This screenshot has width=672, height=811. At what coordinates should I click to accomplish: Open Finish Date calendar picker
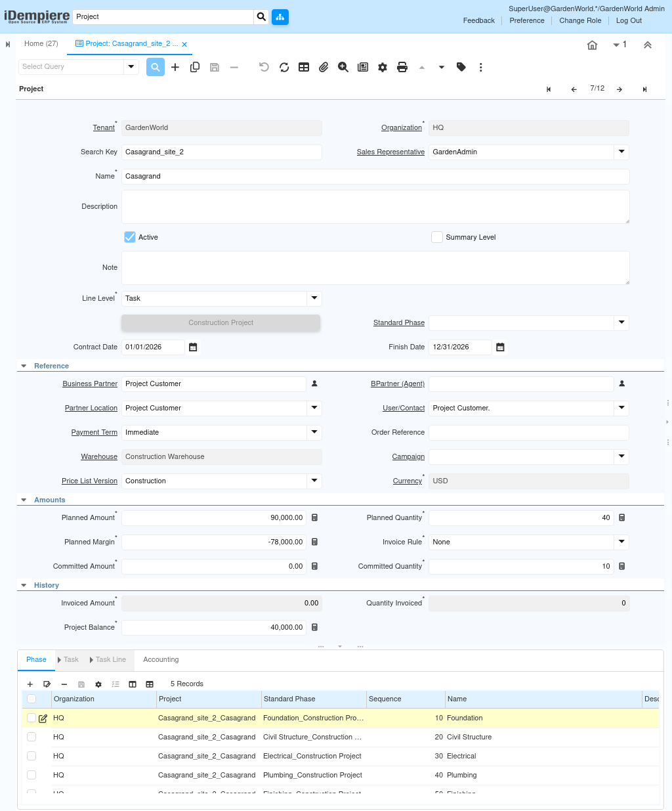tap(500, 347)
